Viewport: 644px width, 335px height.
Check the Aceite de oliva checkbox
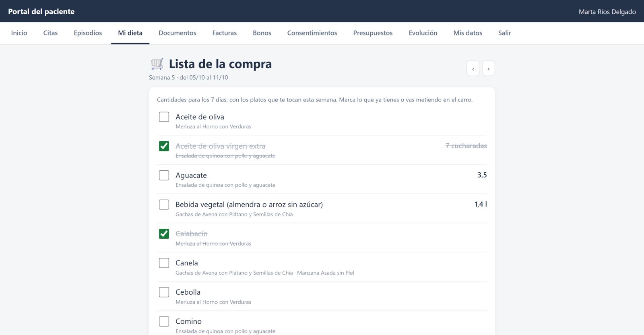164,117
